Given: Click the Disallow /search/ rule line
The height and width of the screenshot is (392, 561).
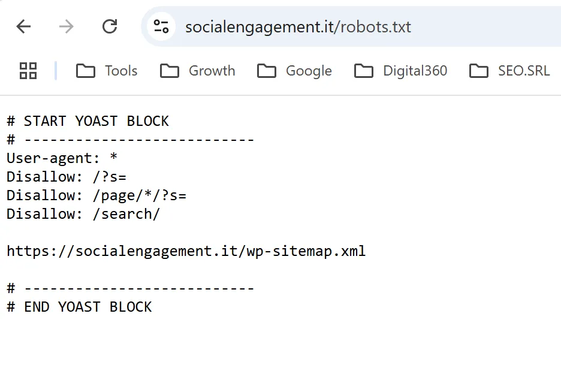Looking at the screenshot, I should click(x=82, y=214).
